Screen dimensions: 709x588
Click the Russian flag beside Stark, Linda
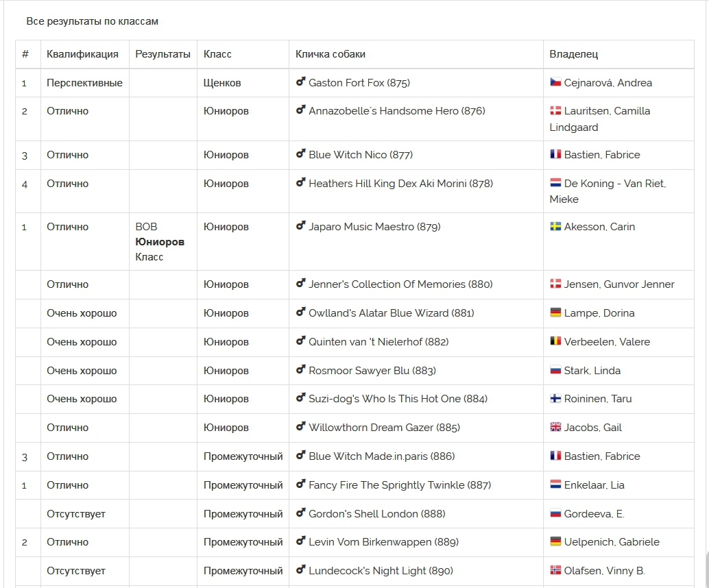tap(555, 369)
